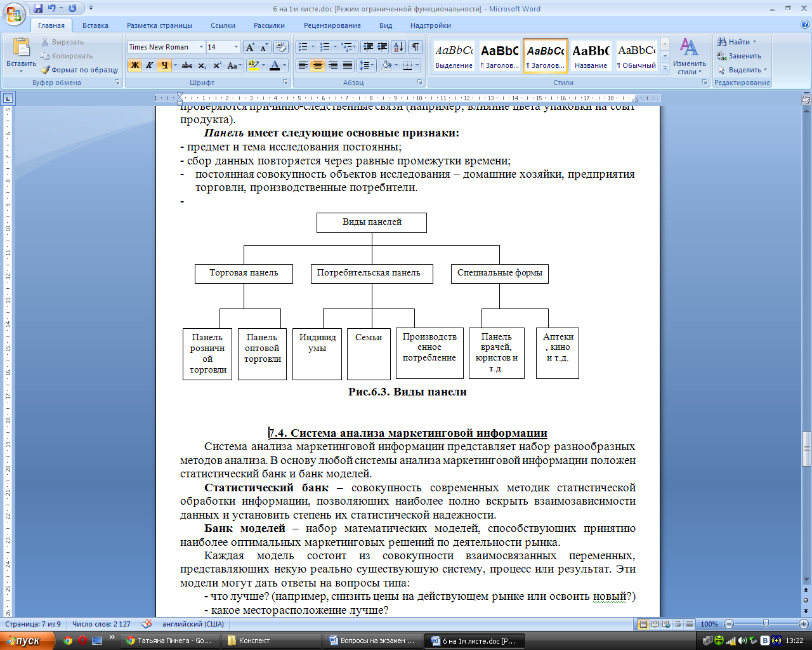The height and width of the screenshot is (650, 812).
Task: Save document via quick access toolbar
Action: click(38, 8)
